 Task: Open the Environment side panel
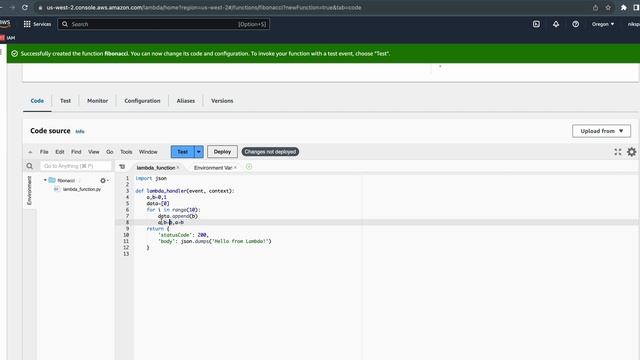29,190
